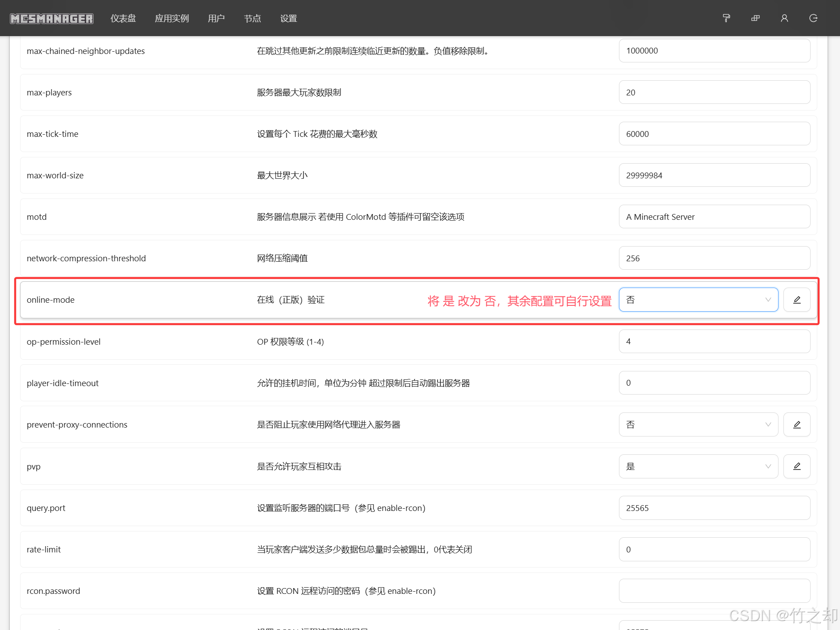Image resolution: width=840 pixels, height=630 pixels.
Task: Click the edit pencil for prevent-proxy-connections
Action: click(x=797, y=424)
